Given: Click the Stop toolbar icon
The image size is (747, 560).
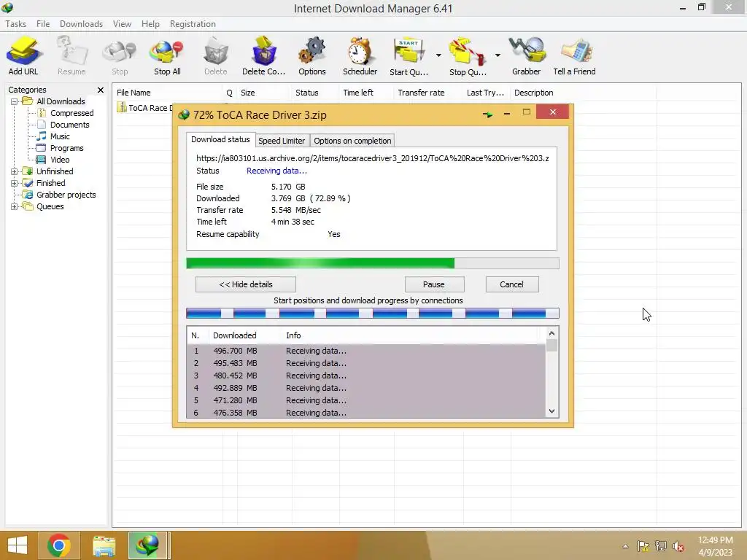Looking at the screenshot, I should pos(120,56).
